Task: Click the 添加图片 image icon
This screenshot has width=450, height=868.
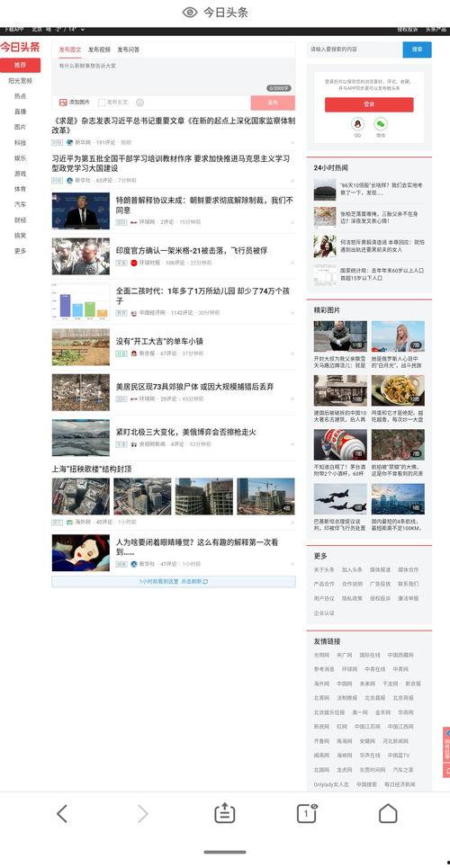Action: [63, 103]
